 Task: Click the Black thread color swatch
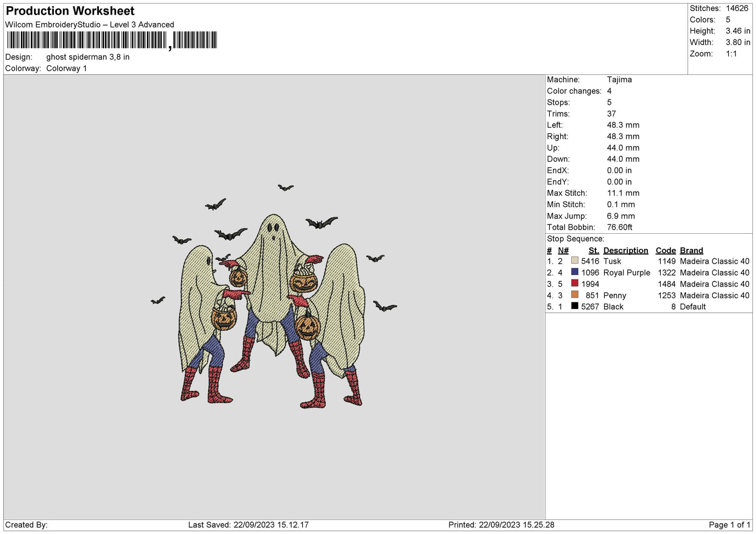pyautogui.click(x=575, y=306)
